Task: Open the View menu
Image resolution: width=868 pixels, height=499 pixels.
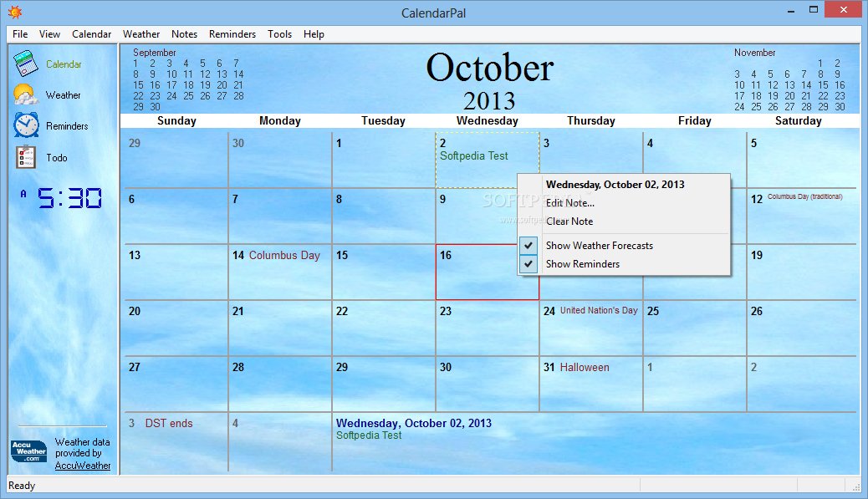Action: [x=49, y=34]
